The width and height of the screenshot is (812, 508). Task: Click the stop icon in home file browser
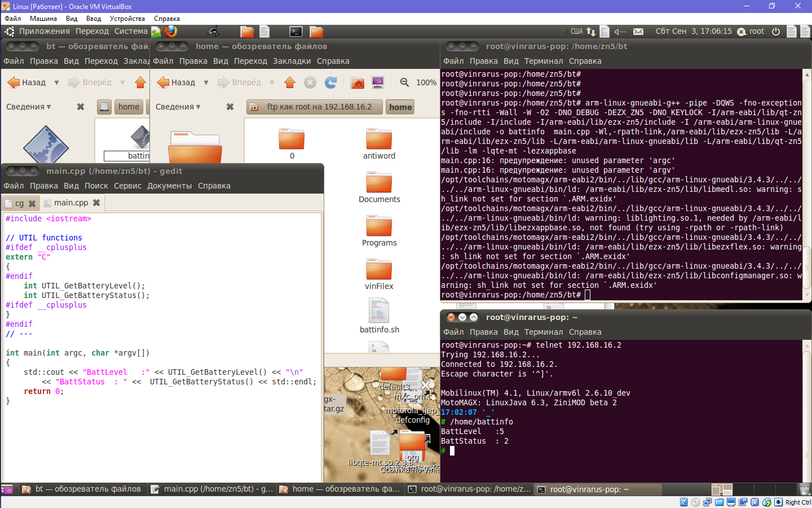click(x=310, y=82)
